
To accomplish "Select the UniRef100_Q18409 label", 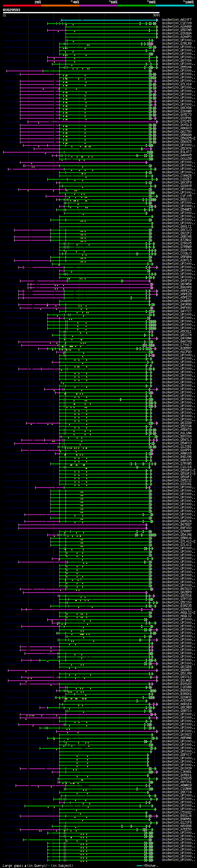I will click(x=177, y=186).
